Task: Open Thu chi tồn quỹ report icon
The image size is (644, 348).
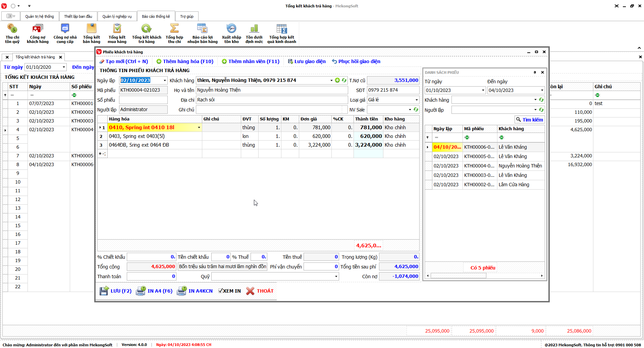Action: click(12, 33)
